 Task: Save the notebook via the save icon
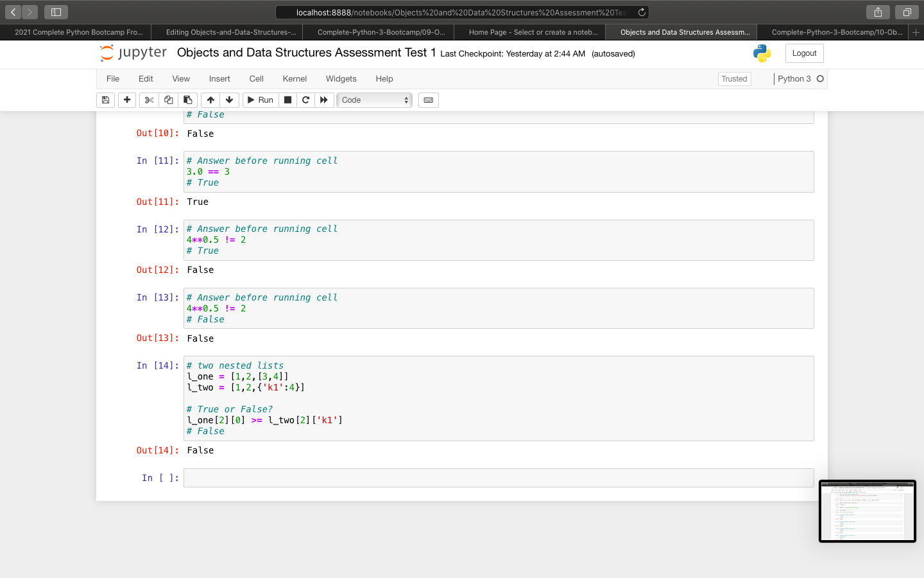click(x=105, y=100)
